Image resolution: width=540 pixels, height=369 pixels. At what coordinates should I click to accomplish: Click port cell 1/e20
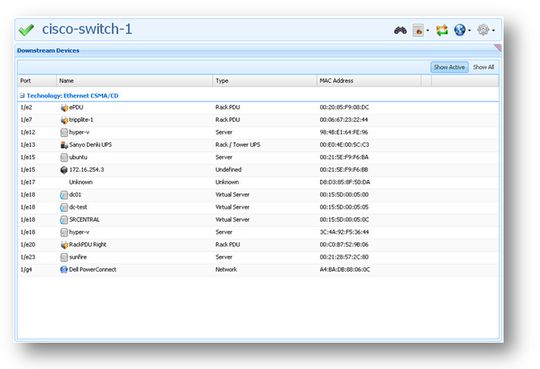(x=28, y=245)
